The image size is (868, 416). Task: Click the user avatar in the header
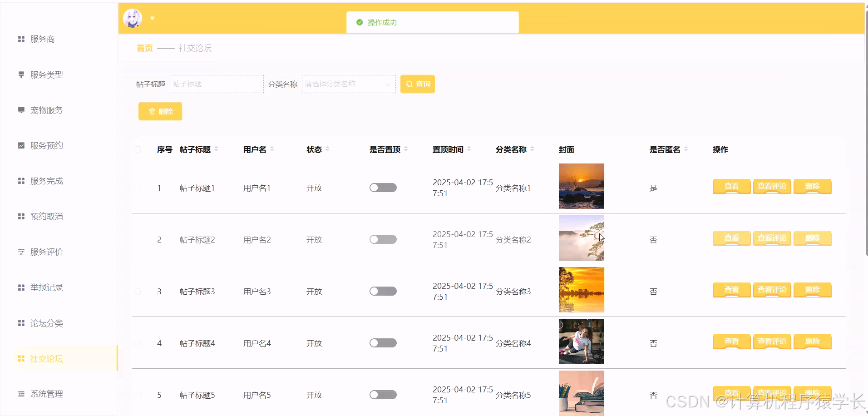point(133,18)
